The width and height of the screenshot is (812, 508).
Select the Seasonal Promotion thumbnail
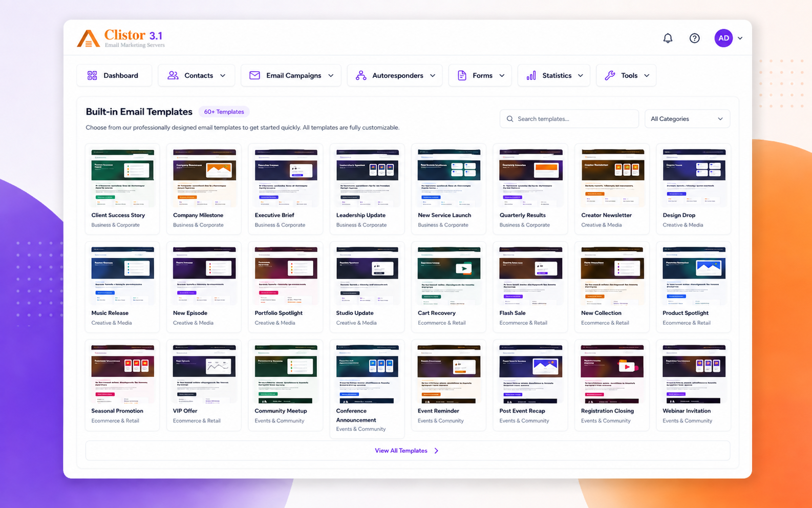[x=122, y=374]
